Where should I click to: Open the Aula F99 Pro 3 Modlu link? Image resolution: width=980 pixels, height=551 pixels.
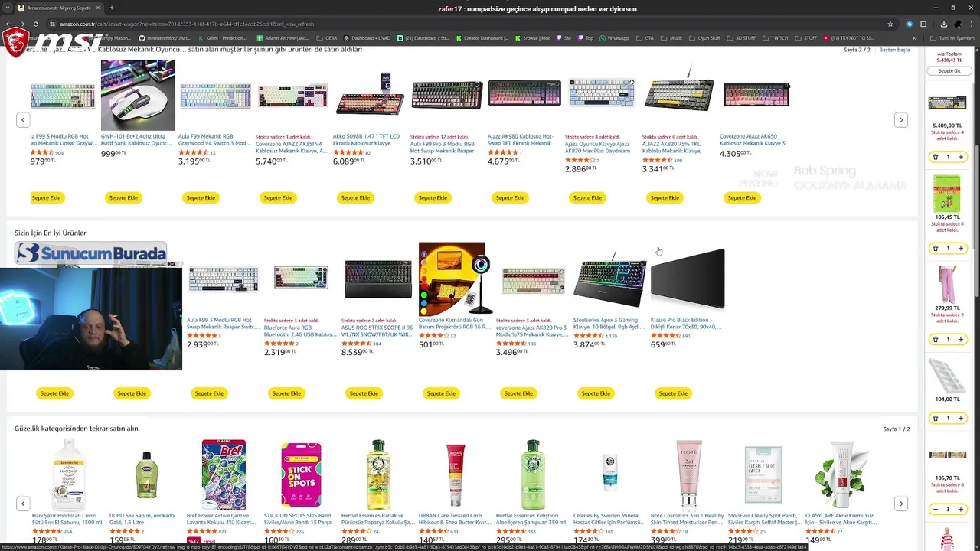[x=443, y=147]
